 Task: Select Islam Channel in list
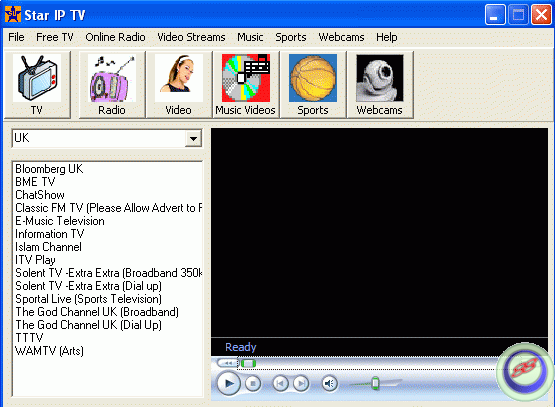tap(48, 247)
